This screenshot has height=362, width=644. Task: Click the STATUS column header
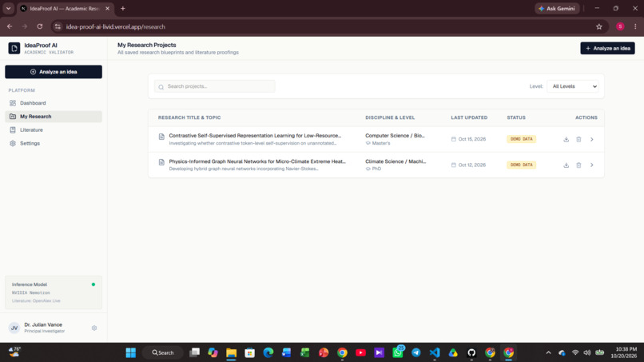[516, 117]
